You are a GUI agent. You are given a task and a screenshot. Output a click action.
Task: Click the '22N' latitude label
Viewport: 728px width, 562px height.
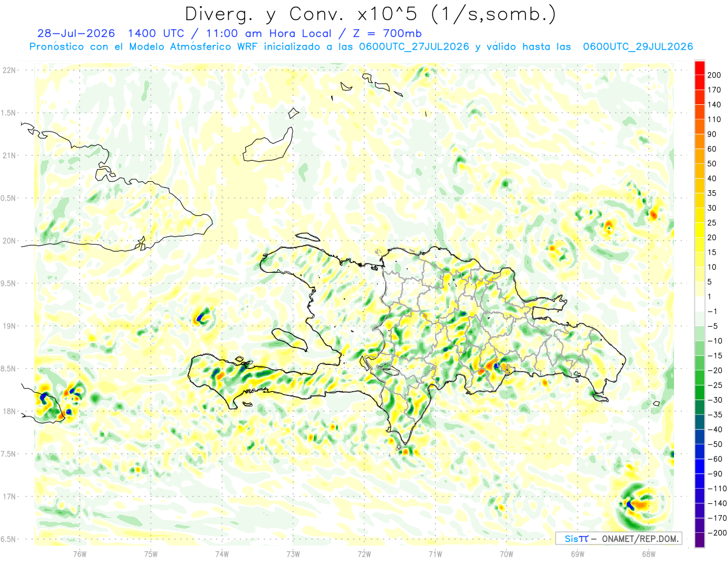coord(8,70)
